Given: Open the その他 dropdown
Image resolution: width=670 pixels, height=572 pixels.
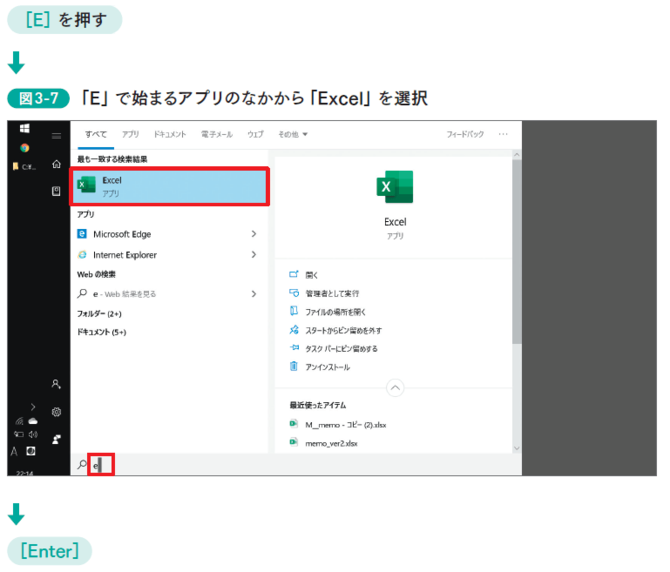Looking at the screenshot, I should [293, 135].
